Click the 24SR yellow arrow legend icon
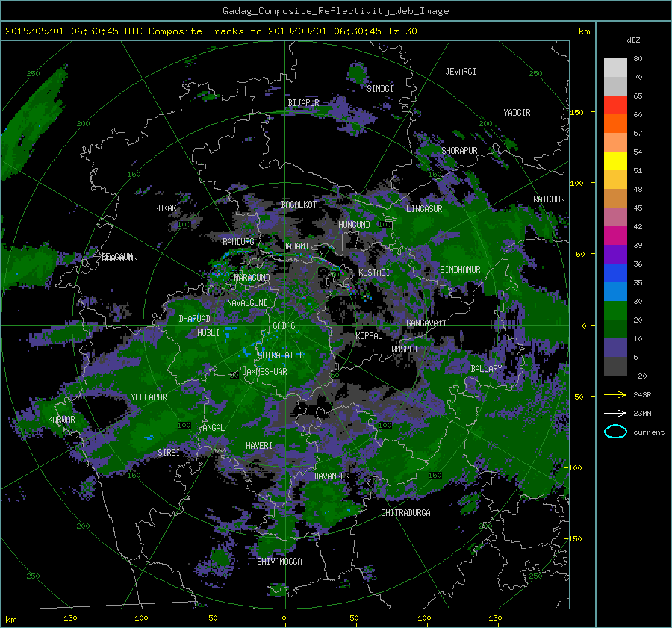Image resolution: width=672 pixels, height=628 pixels. [x=615, y=394]
